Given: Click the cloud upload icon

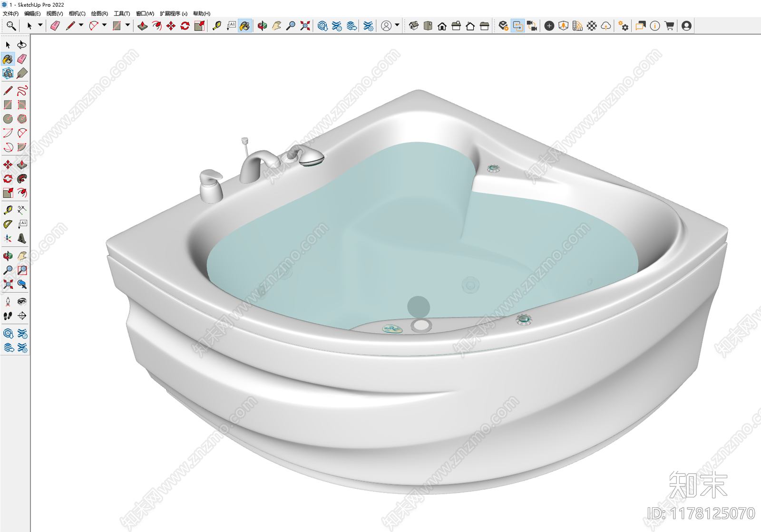Looking at the screenshot, I should pyautogui.click(x=606, y=26).
